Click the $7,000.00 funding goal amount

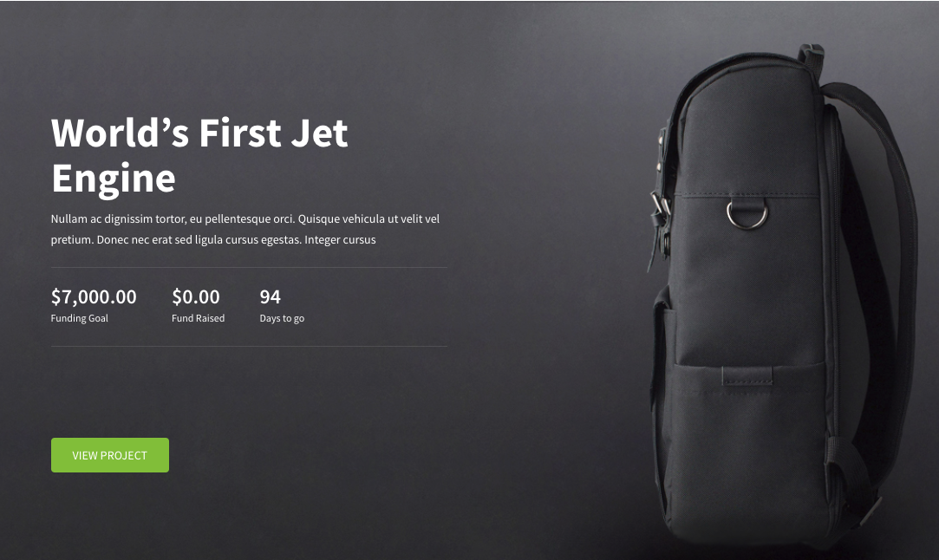coord(94,296)
